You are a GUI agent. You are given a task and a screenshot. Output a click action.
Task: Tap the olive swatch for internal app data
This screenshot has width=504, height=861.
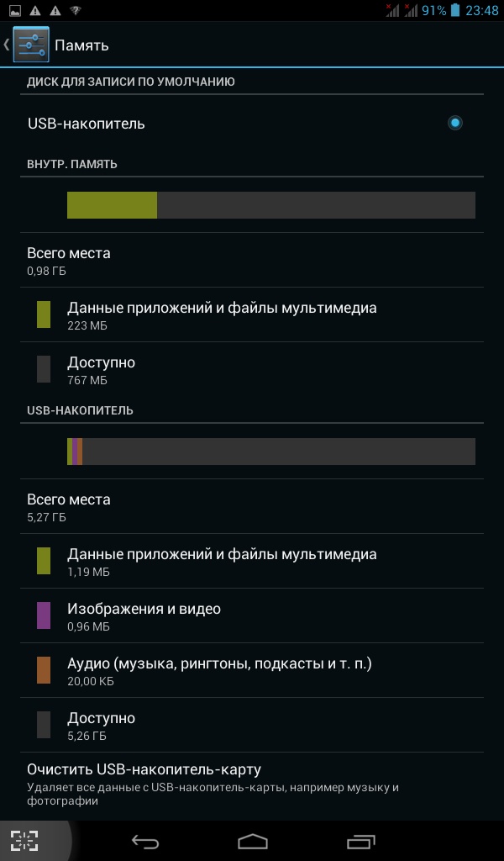point(44,314)
